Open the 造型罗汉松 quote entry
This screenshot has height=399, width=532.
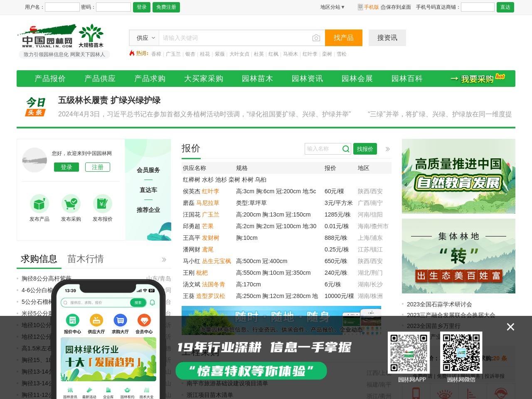click(x=211, y=296)
